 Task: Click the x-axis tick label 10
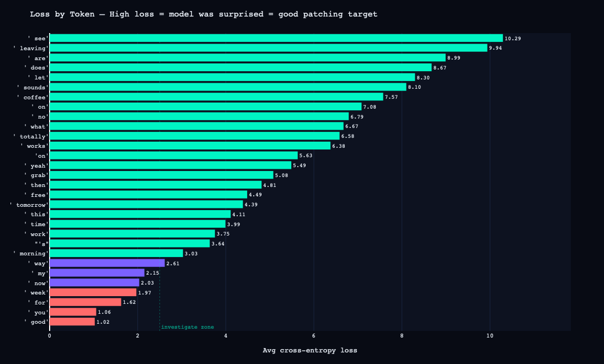[x=490, y=335]
